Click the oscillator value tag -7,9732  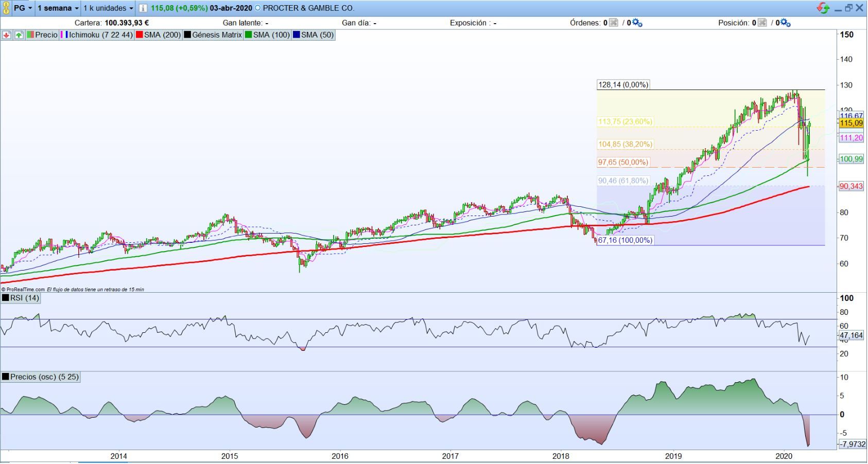coord(853,444)
